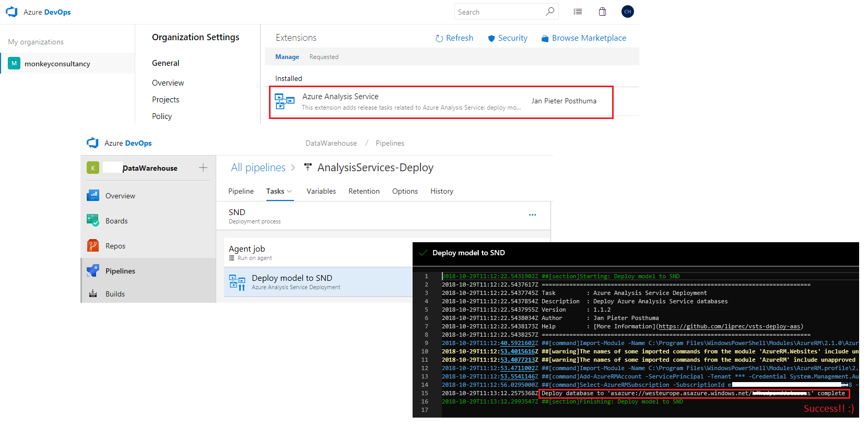Click the DataWarehouse project K avatar

click(x=93, y=168)
